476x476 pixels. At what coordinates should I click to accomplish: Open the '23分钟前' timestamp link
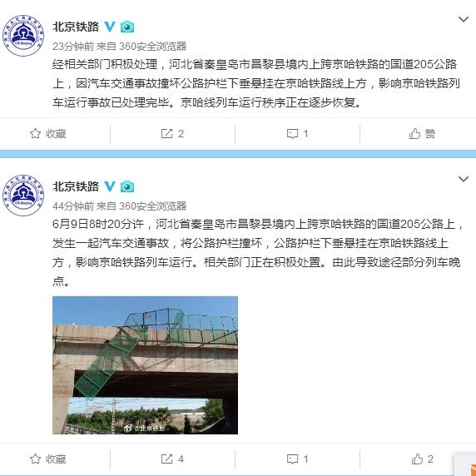pyautogui.click(x=73, y=47)
